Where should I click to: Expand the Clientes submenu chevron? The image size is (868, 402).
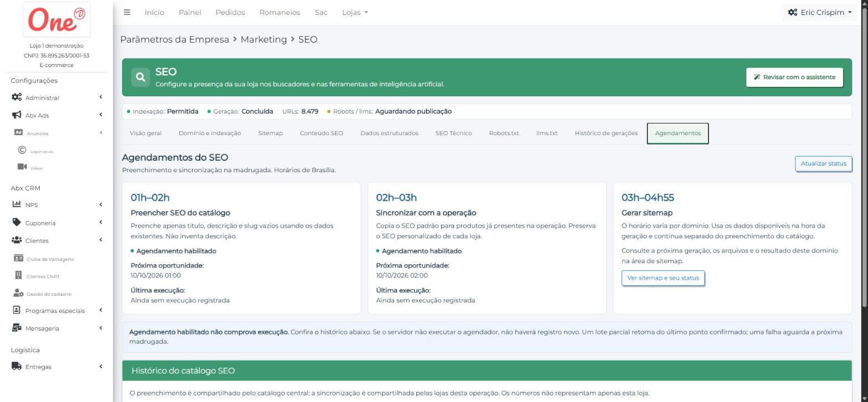pyautogui.click(x=101, y=240)
